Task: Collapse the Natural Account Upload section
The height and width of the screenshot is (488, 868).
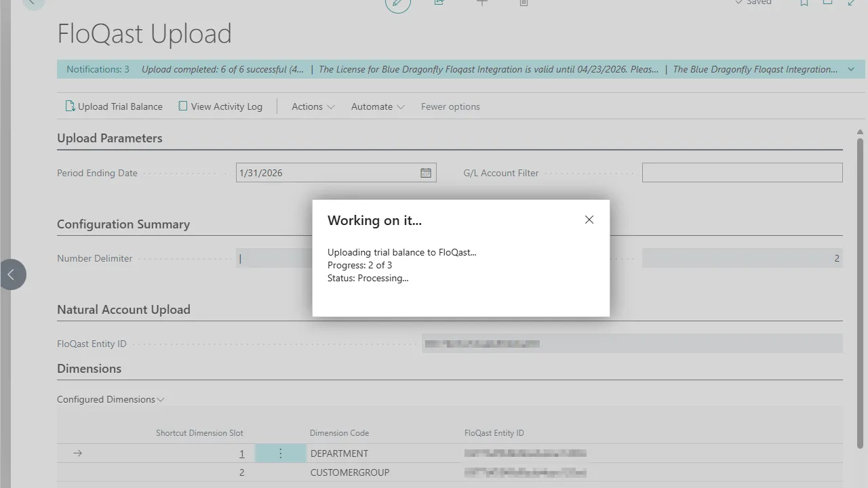Action: point(123,310)
